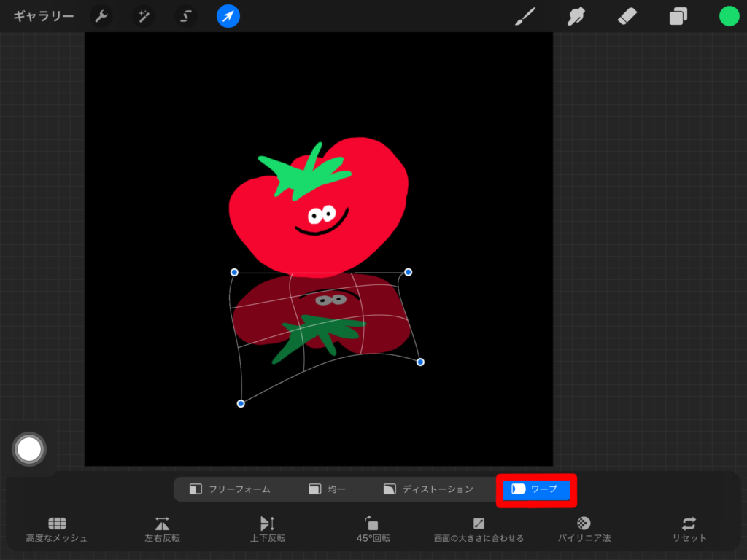Viewport: 747px width, 560px height.
Task: Select the Smudge tool
Action: point(576,16)
